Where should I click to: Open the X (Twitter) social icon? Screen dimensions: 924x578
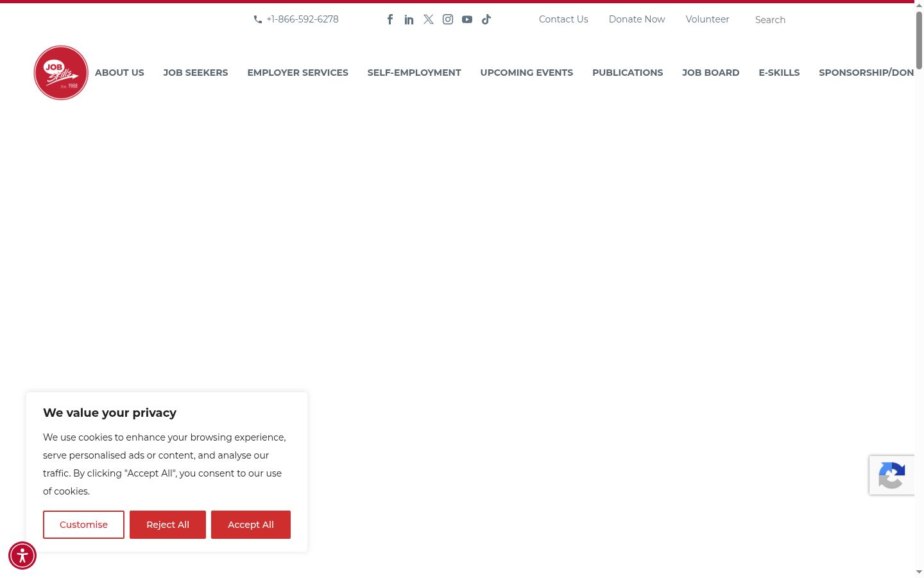pos(429,19)
